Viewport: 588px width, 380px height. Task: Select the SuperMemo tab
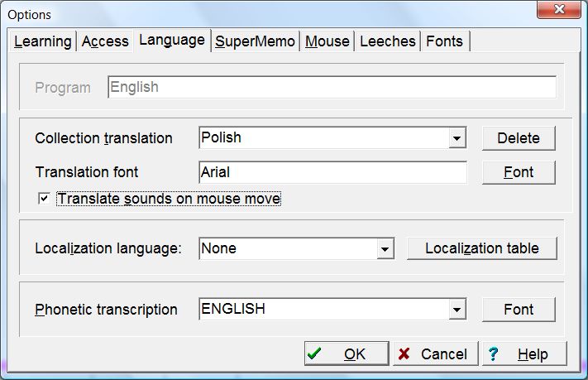[255, 41]
